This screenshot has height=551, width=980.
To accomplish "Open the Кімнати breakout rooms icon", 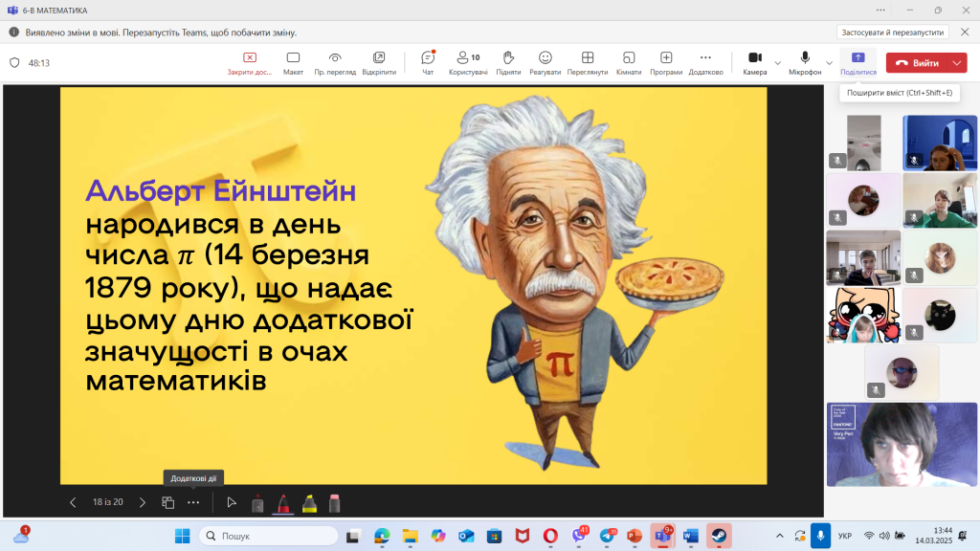I will click(628, 59).
